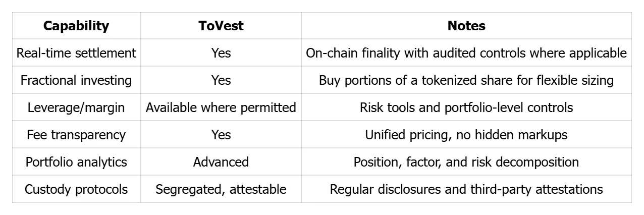Select the Leverage/margin cell
The image size is (644, 215).
pos(76,107)
